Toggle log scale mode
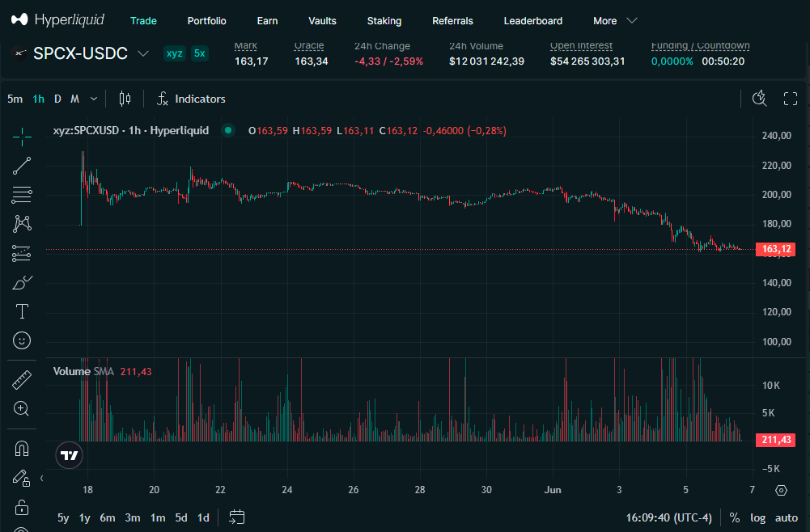This screenshot has width=810, height=532. coord(758,517)
